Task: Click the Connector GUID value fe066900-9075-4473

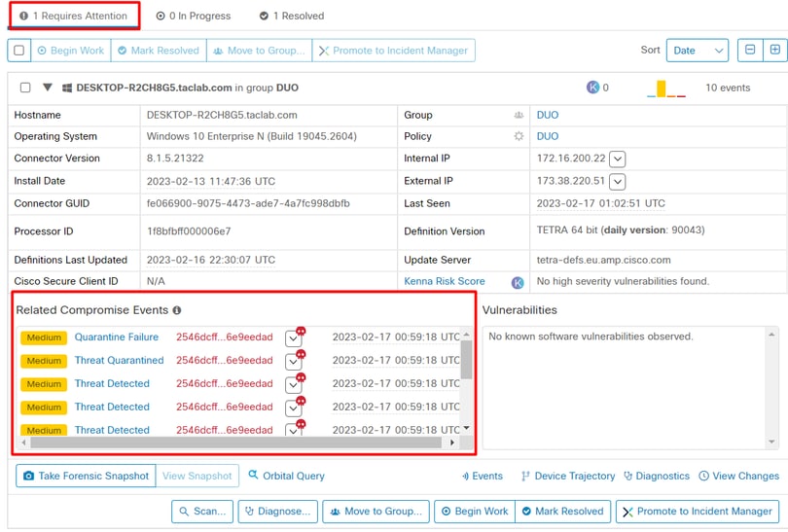Action: [x=248, y=203]
